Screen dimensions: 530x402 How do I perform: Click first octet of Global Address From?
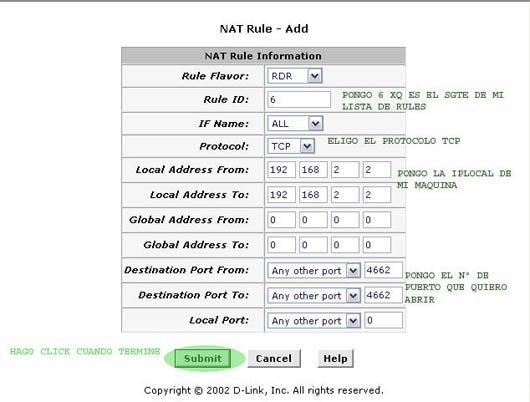pos(281,220)
